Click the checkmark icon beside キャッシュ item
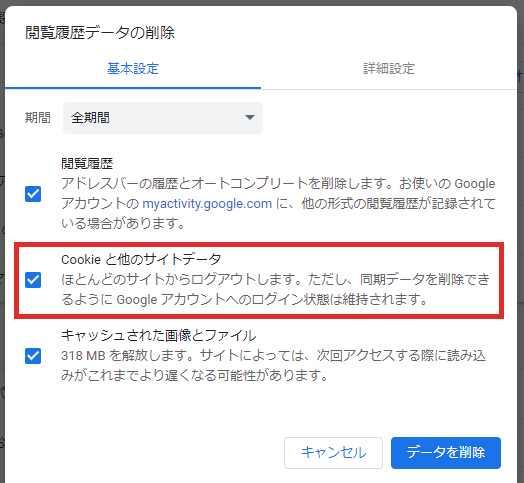 click(x=33, y=356)
